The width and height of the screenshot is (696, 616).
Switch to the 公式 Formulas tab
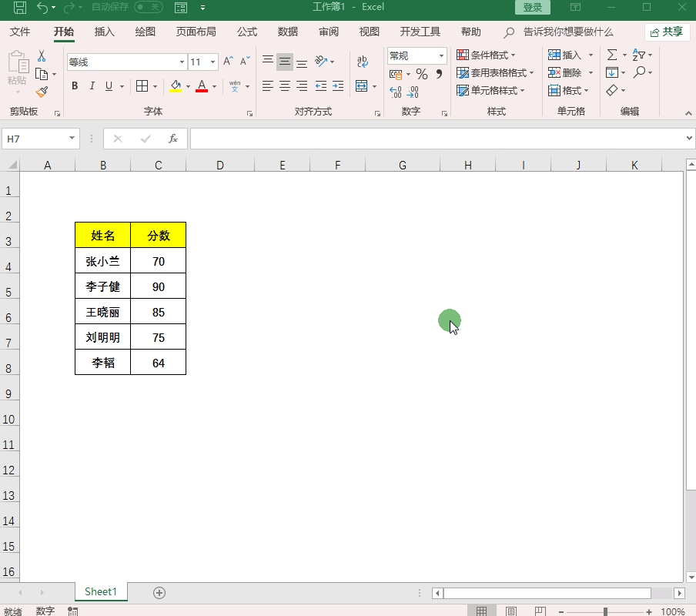pos(247,32)
